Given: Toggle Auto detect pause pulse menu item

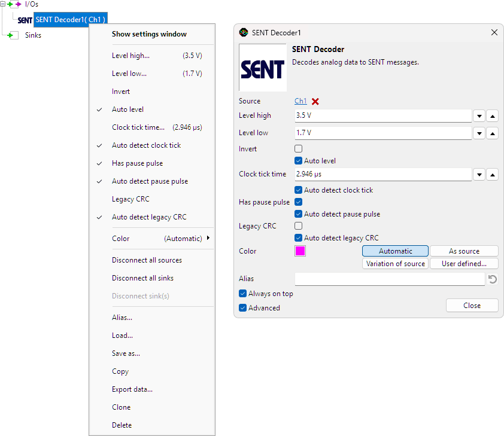Looking at the screenshot, I should [152, 181].
